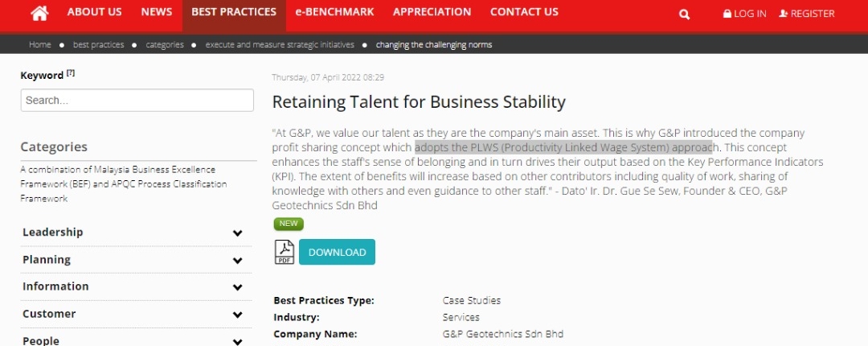Expand the Customer category chevron
868x346 pixels.
(237, 315)
